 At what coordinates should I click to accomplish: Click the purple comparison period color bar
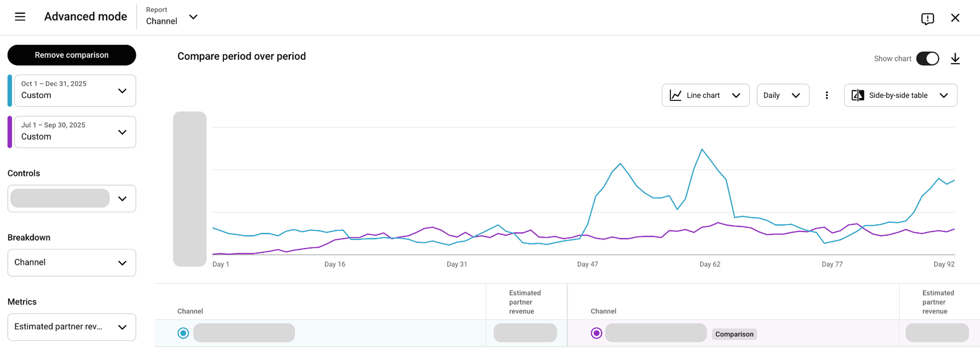pos(10,132)
